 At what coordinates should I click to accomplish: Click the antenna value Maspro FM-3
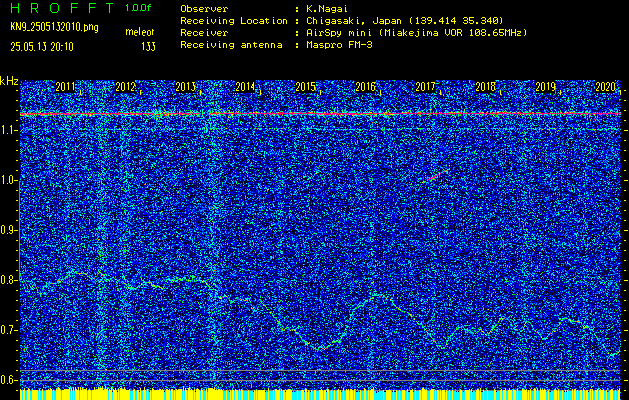point(339,45)
